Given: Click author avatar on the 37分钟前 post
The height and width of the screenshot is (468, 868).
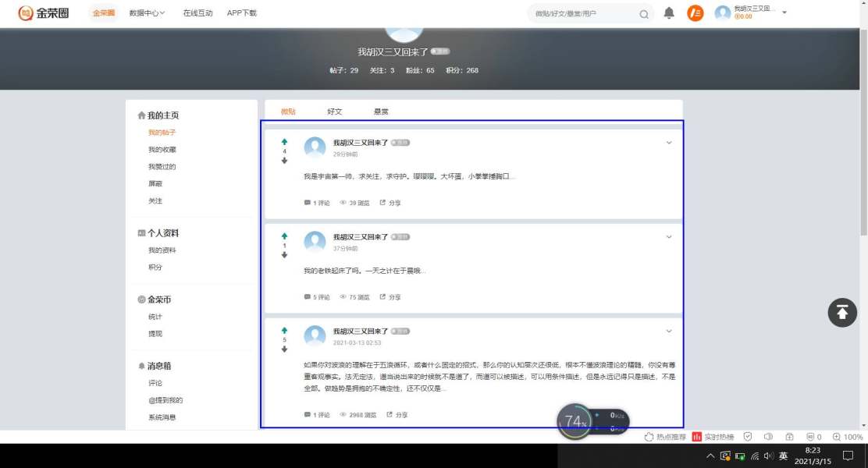Looking at the screenshot, I should click(x=315, y=242).
